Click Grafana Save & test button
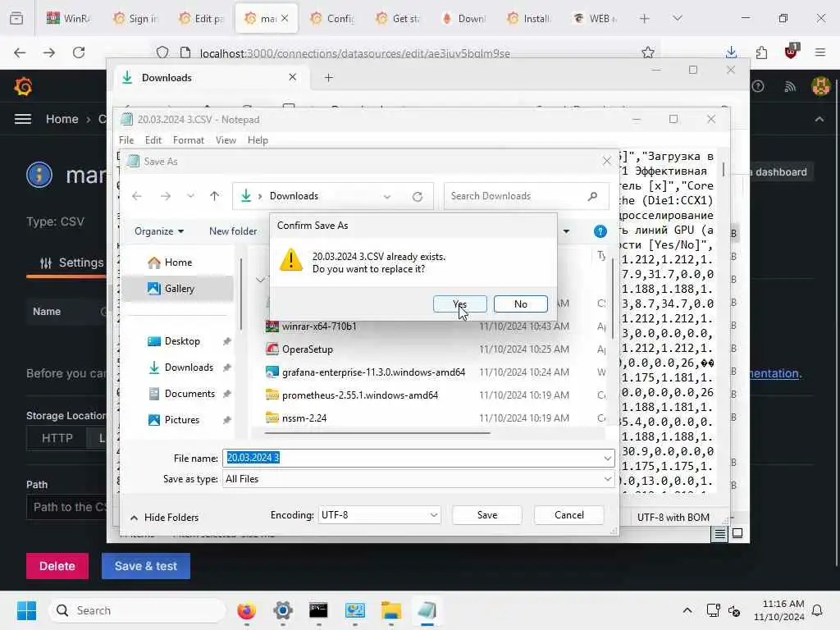This screenshot has width=840, height=630. pos(146,566)
